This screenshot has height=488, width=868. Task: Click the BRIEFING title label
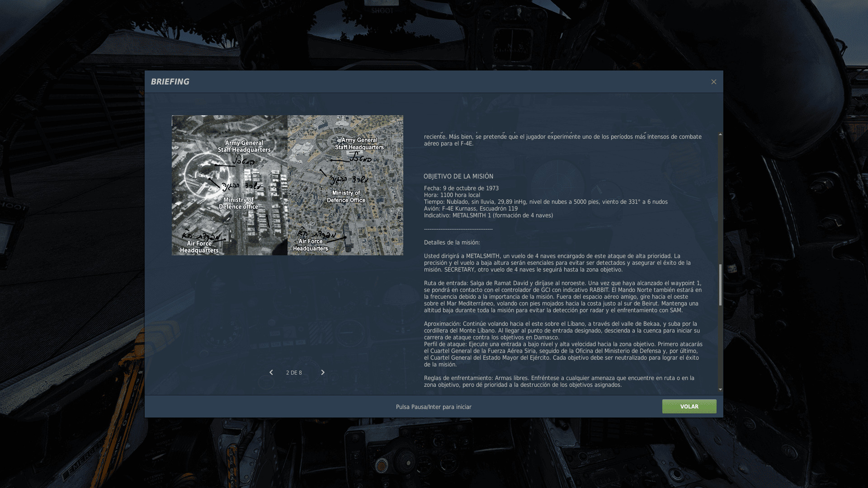pos(170,82)
